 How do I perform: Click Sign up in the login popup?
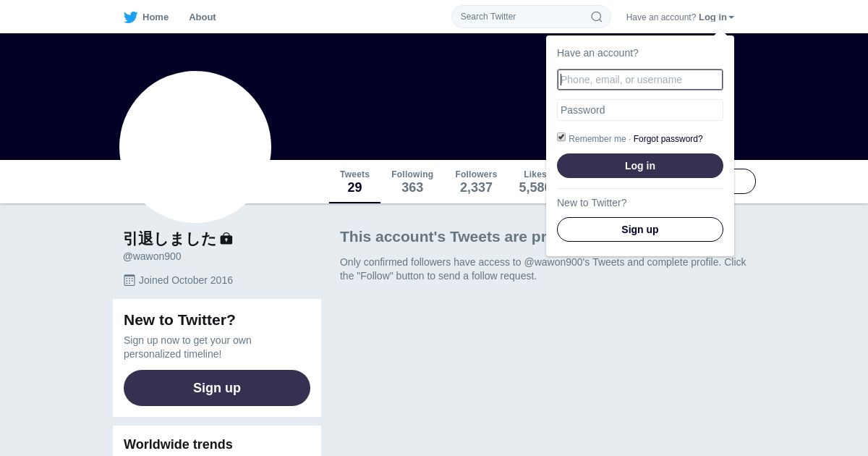(640, 229)
